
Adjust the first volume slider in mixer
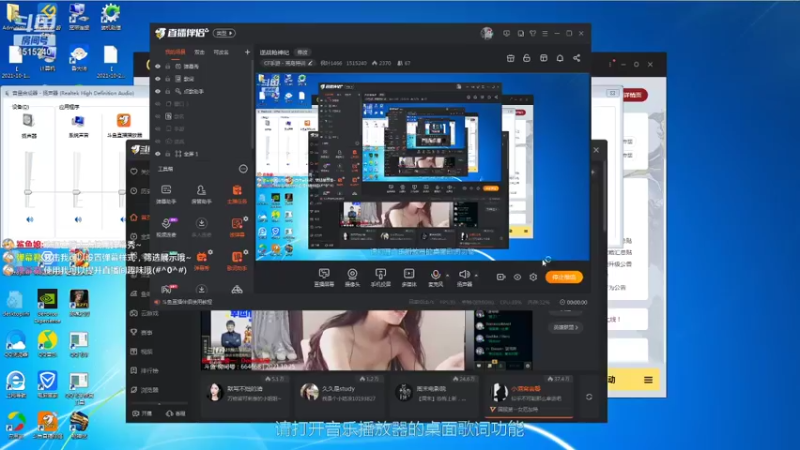click(x=28, y=192)
